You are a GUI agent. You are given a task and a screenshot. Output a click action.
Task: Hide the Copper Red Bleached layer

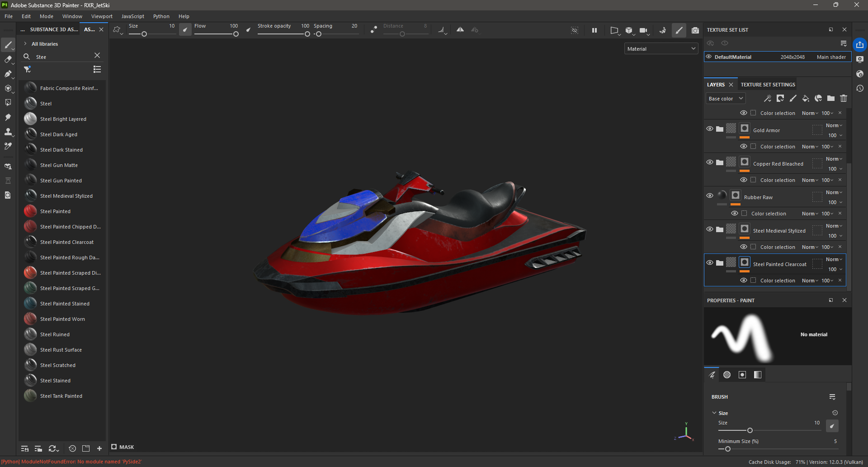point(710,162)
